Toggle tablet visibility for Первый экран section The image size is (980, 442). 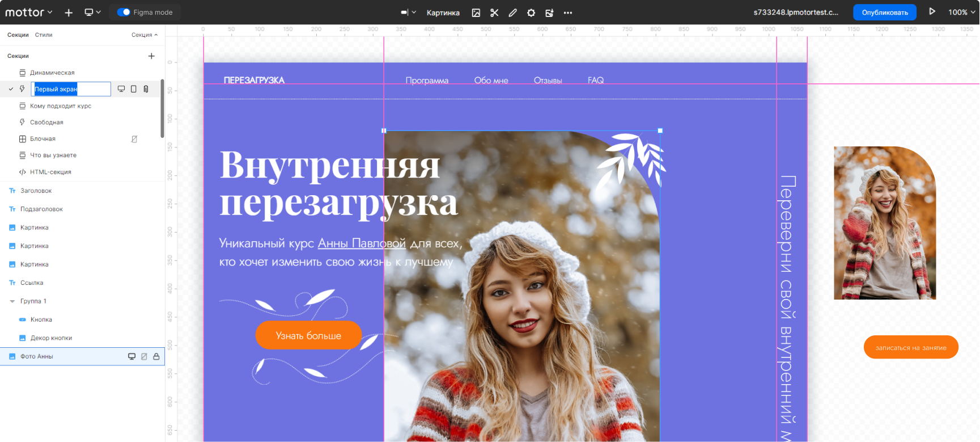click(134, 89)
